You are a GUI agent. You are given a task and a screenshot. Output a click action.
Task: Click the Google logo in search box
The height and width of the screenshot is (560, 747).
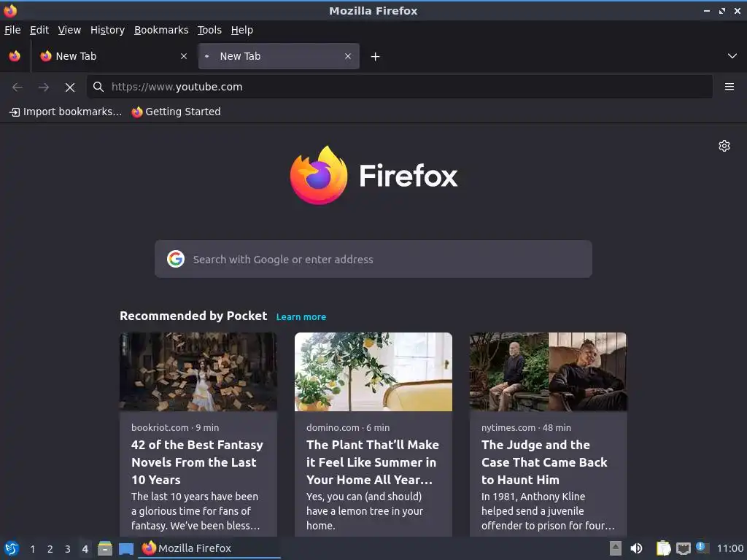pos(176,259)
